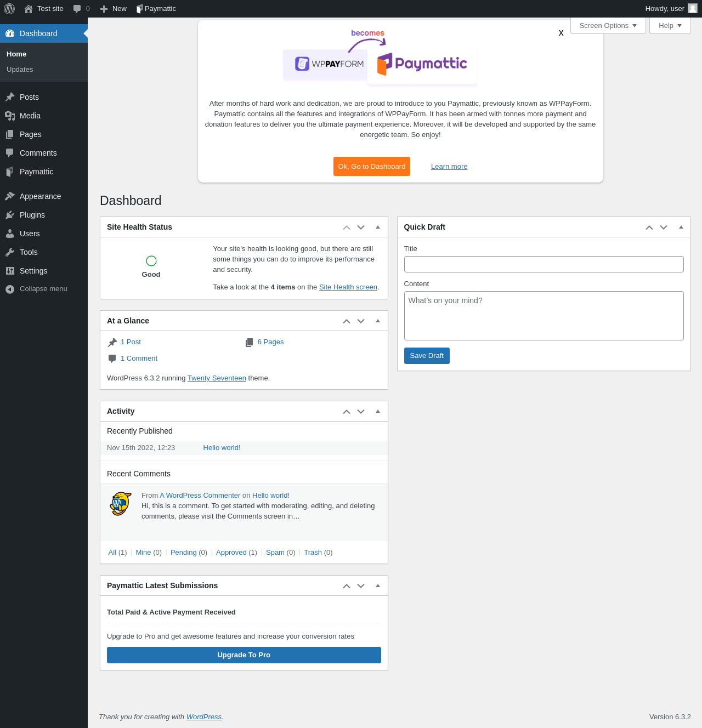Filter comments by Spam

275,553
